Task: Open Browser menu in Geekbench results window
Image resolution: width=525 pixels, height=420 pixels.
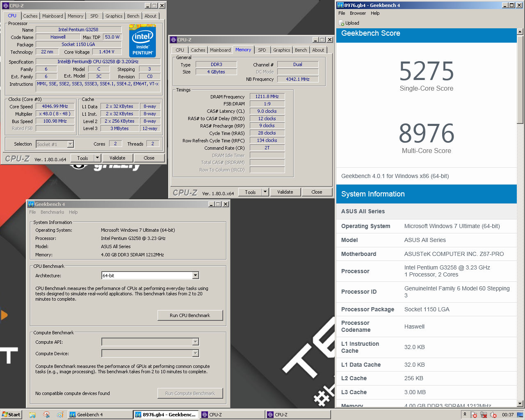Action: click(x=358, y=13)
